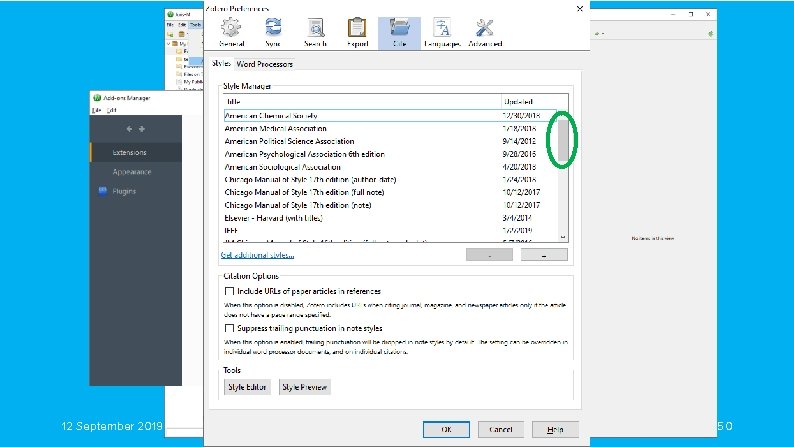794x447 pixels.
Task: Collapse the My Library tree node
Action: point(169,44)
